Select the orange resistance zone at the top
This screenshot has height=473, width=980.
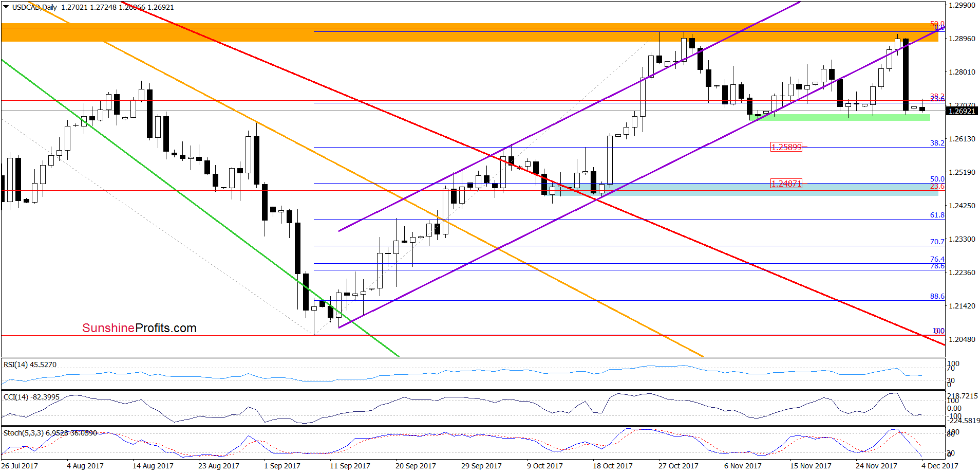470,32
